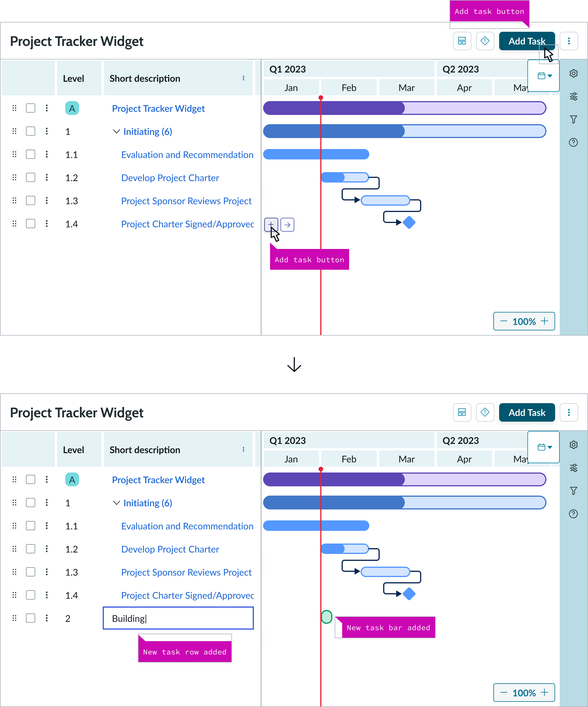Tick the top Develop Project Charter checkbox
Viewport: 588px width, 707px height.
pos(31,177)
